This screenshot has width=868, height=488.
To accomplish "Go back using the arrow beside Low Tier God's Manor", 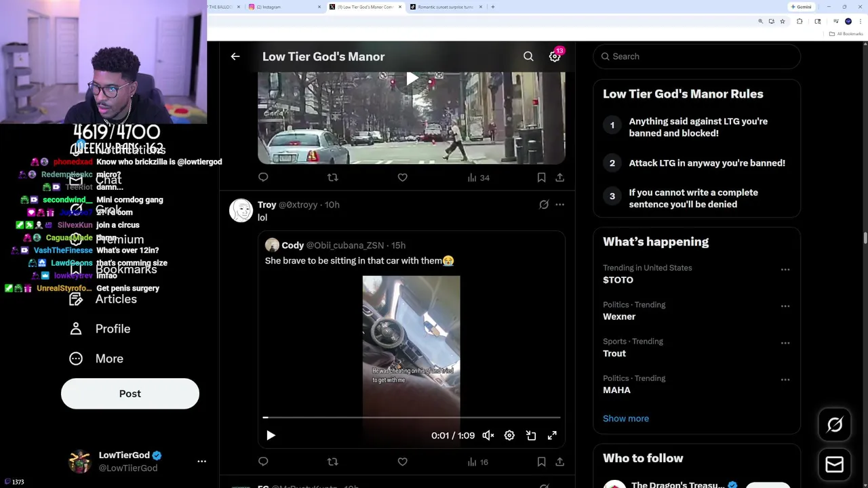I will pyautogui.click(x=235, y=57).
